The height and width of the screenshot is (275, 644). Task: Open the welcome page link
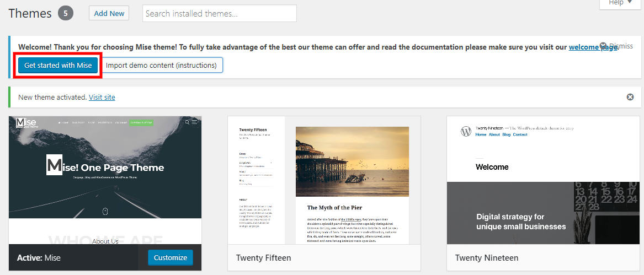coord(593,47)
